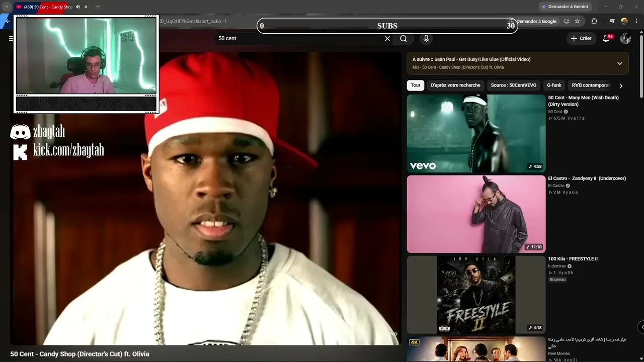Show more filter chips with the right arrow
The image size is (644, 362).
pos(621,86)
